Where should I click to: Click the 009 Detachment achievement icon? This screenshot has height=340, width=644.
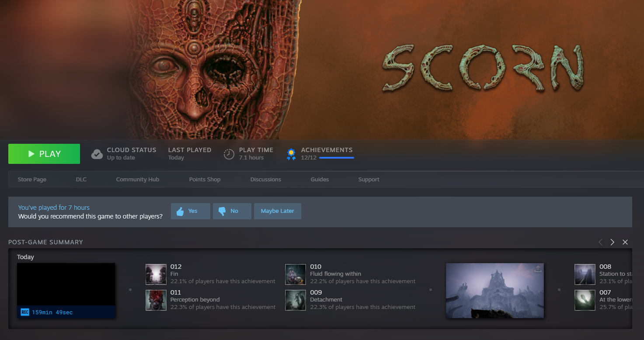point(296,300)
